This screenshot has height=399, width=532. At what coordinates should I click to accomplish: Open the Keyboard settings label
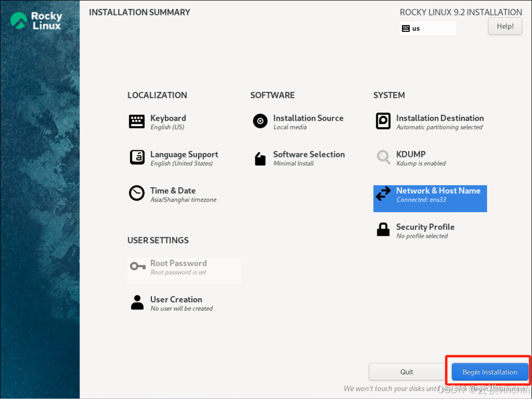pos(168,118)
